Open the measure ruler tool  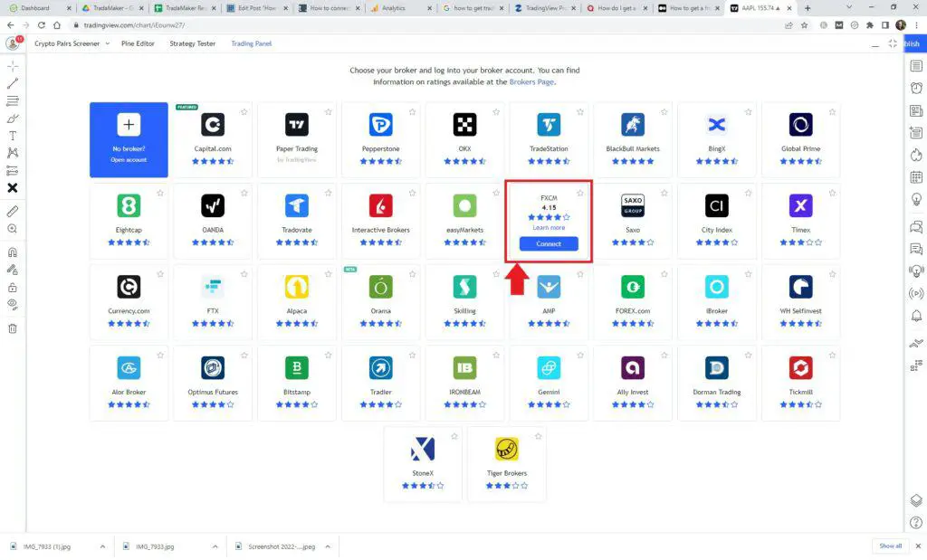13,211
